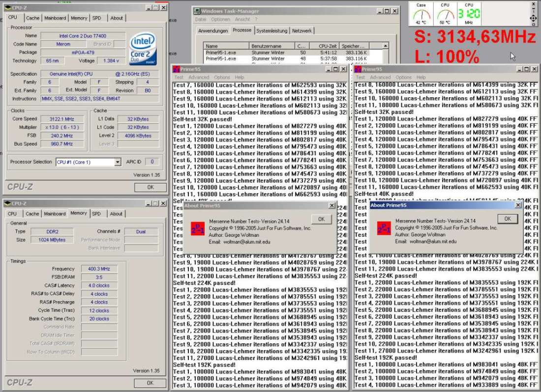This screenshot has height=392, width=541.
Task: Click the lower CPU-Z title bar icon
Action: click(x=7, y=203)
